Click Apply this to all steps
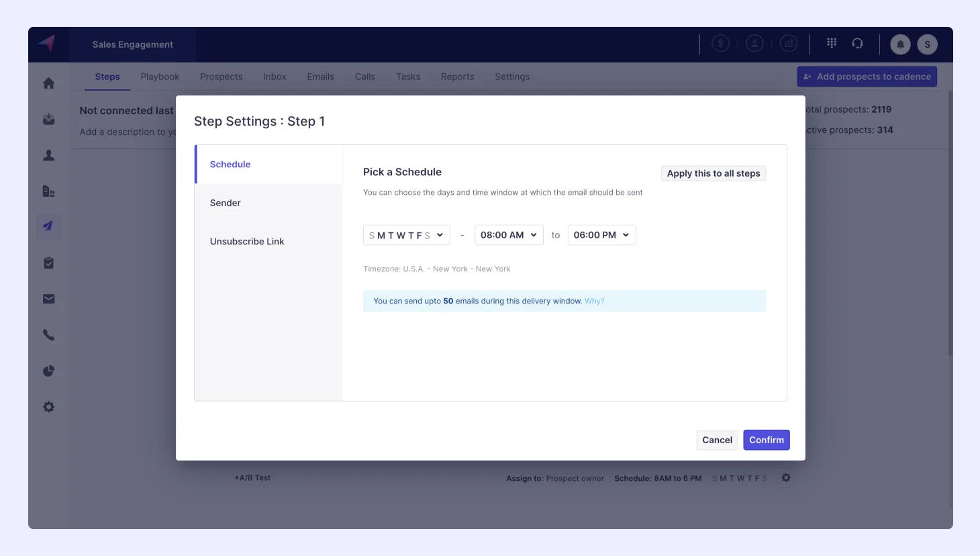Image resolution: width=980 pixels, height=556 pixels. pos(713,173)
